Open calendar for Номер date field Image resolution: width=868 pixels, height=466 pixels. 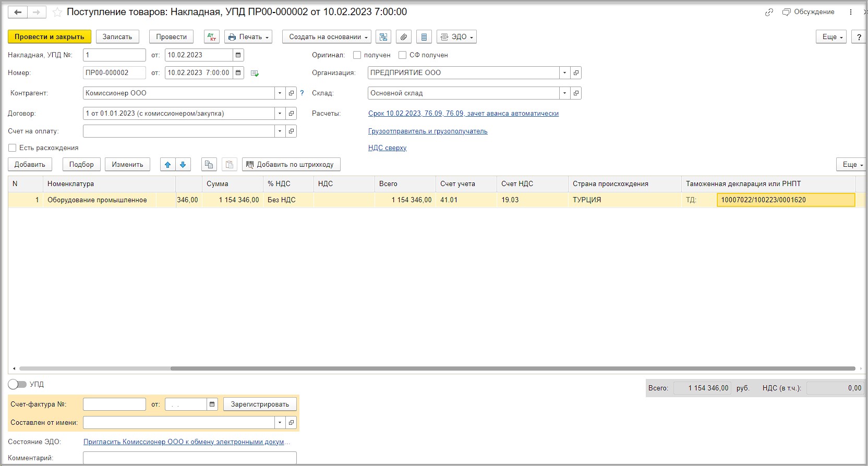(238, 72)
